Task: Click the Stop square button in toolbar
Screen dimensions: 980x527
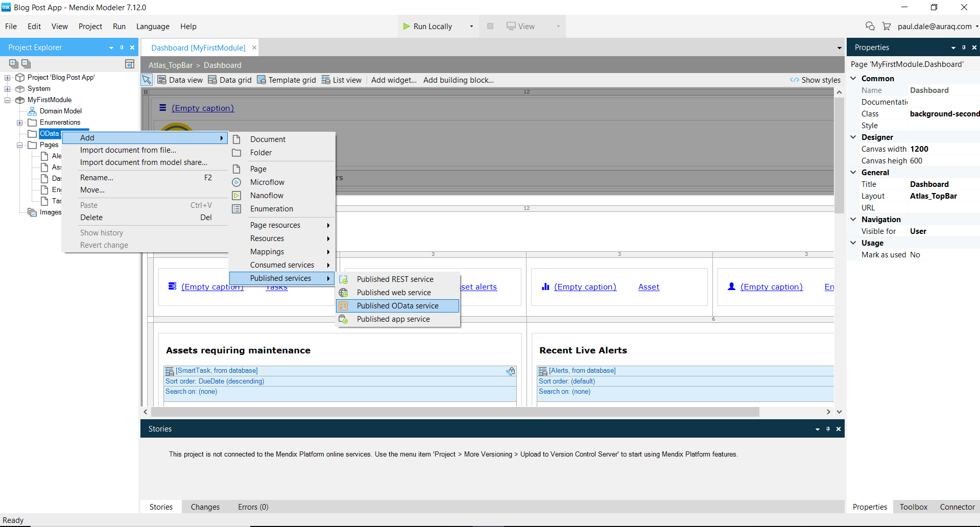Action: [490, 26]
